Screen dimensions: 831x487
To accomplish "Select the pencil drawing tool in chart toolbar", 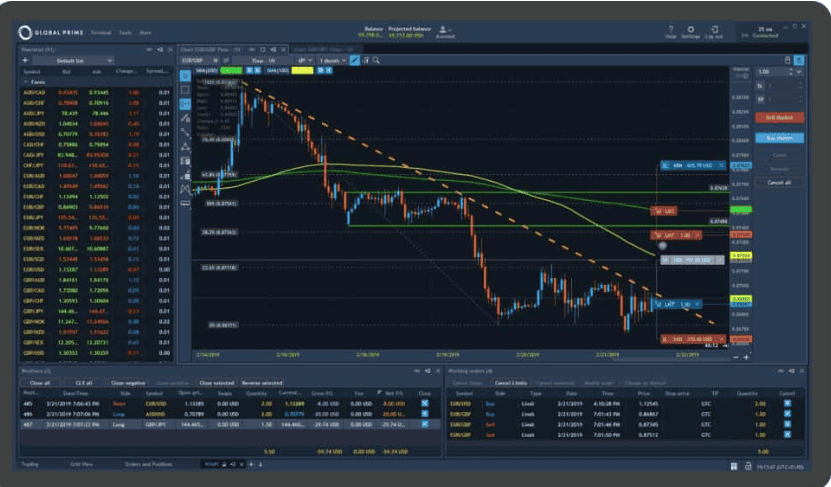I will click(355, 61).
